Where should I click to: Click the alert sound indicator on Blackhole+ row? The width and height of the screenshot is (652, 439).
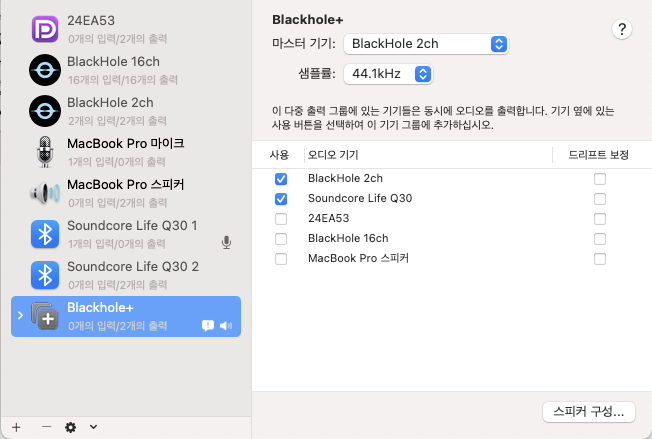click(207, 326)
